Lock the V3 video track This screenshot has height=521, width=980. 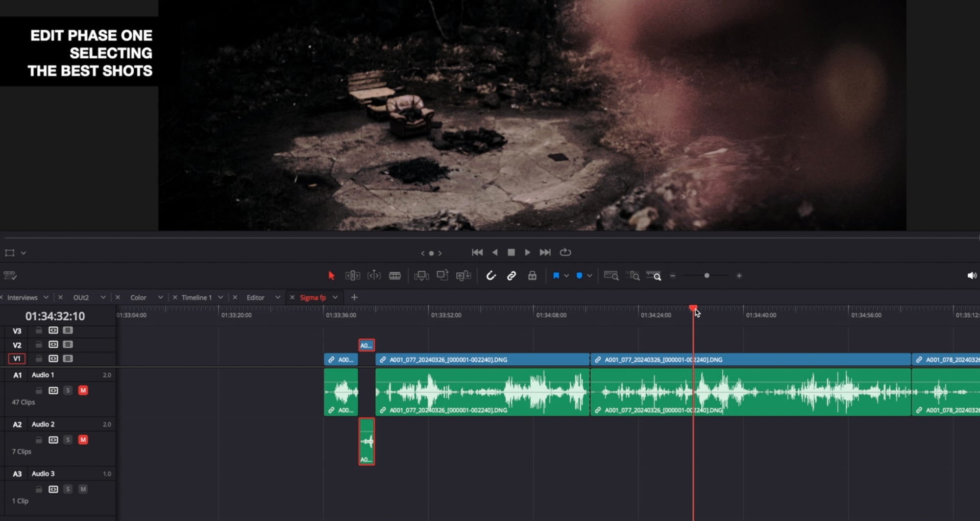coord(39,331)
